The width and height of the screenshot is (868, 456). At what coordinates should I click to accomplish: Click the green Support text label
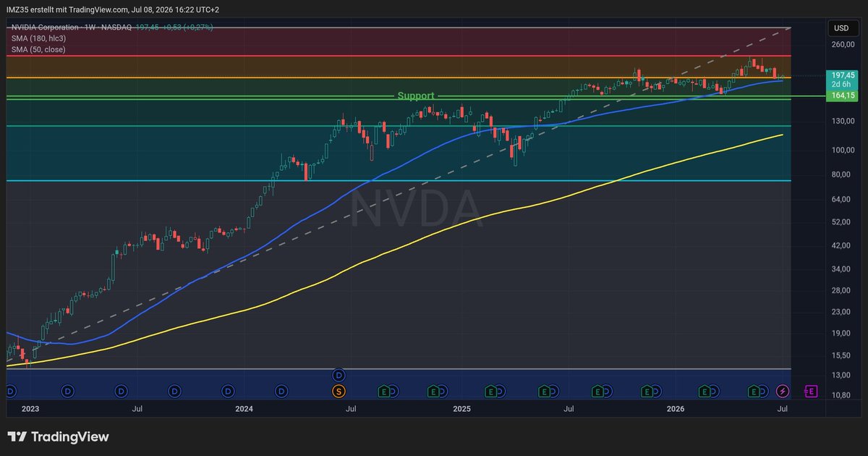click(x=416, y=96)
